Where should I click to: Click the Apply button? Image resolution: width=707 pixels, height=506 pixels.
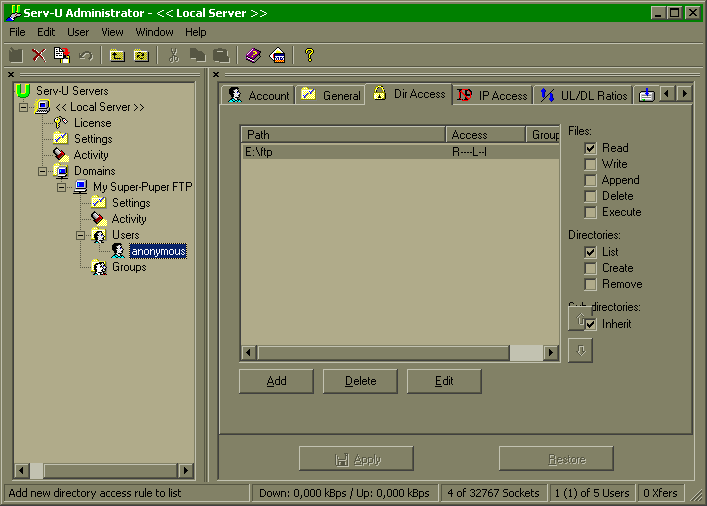356,459
